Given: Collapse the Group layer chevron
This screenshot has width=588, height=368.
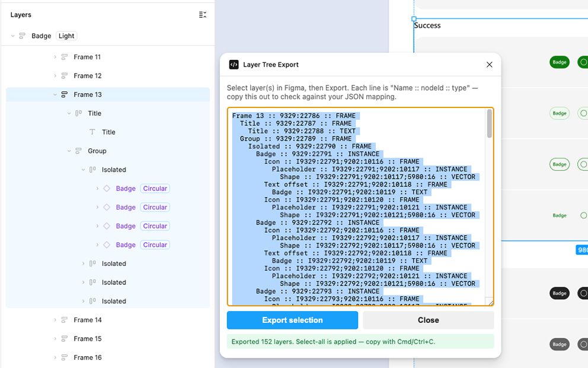Looking at the screenshot, I should tap(69, 151).
